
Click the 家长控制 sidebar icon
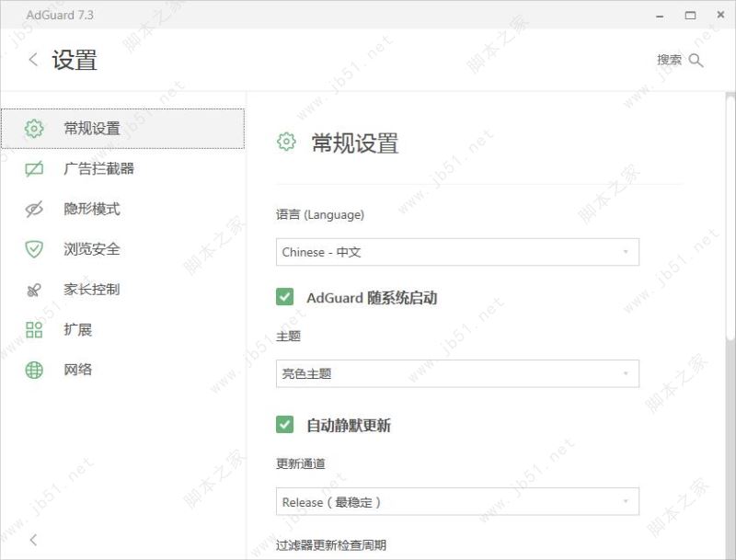click(34, 290)
